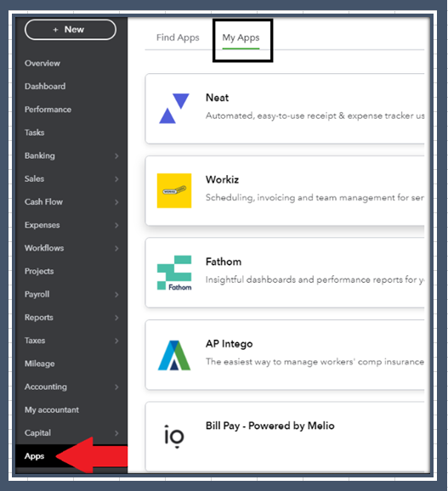Screen dimensions: 448x491
Task: Open the Cash Flow submenu chevron
Action: click(x=116, y=202)
